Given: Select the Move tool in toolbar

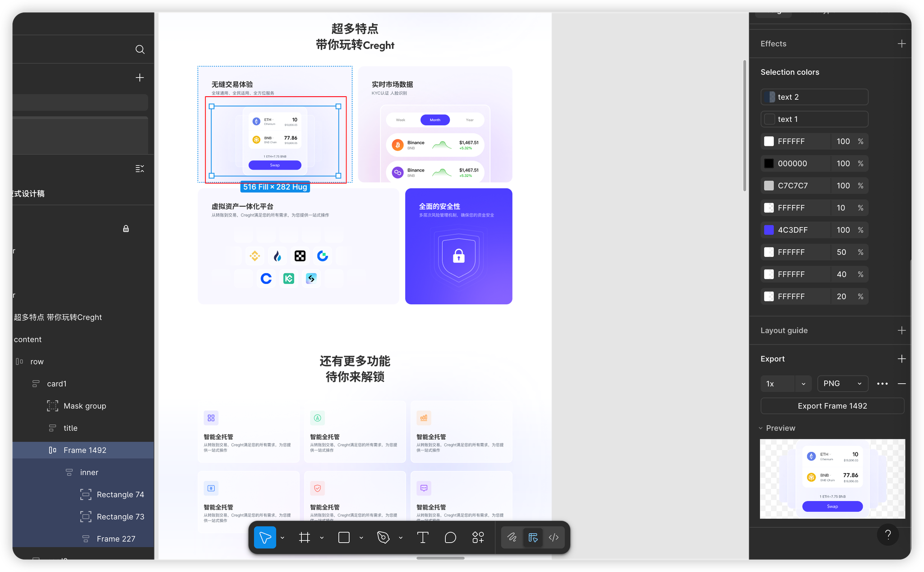Looking at the screenshot, I should coord(265,537).
